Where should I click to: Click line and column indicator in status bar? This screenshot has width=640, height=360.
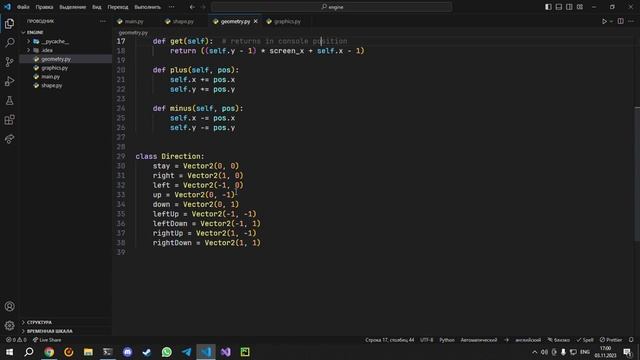(x=389, y=340)
